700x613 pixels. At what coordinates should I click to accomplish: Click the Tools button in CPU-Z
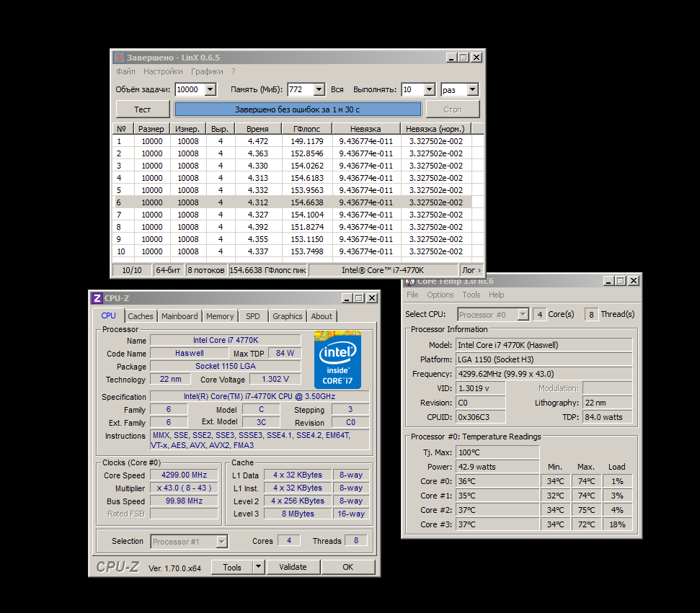[x=232, y=567]
